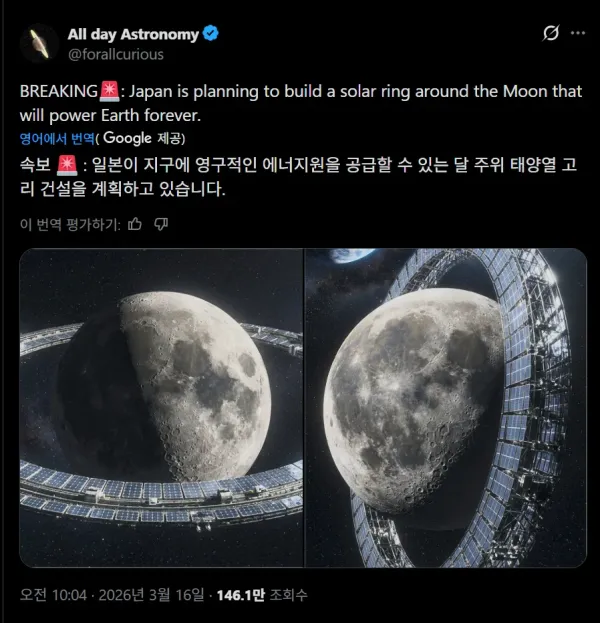Click the '영어에서 번역' translation link
600x623 pixels.
point(57,138)
